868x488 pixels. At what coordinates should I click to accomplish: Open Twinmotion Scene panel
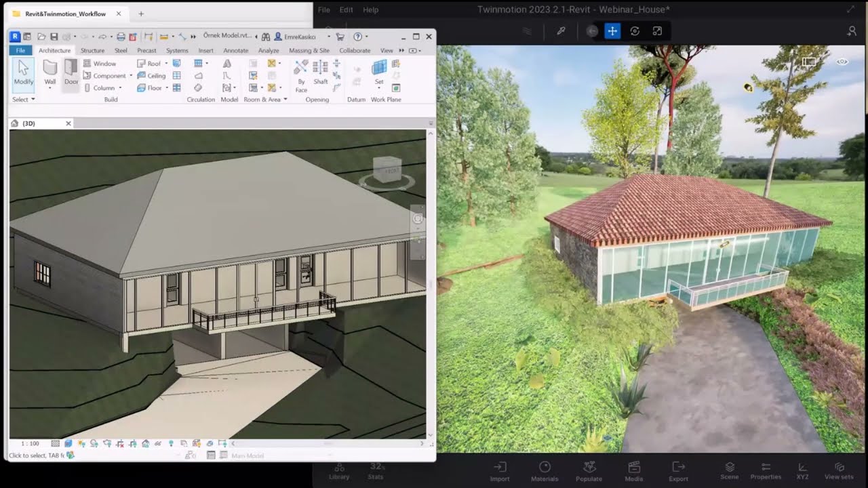pyautogui.click(x=730, y=471)
